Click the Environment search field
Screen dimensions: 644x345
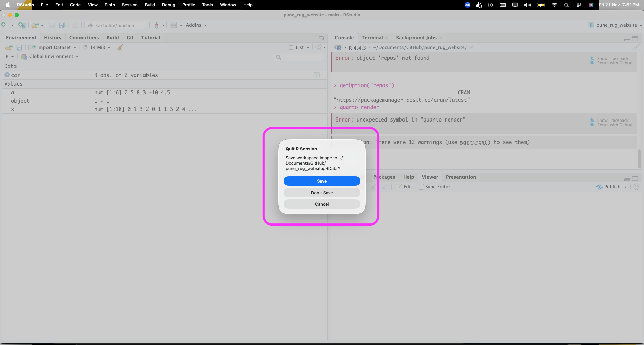click(298, 57)
